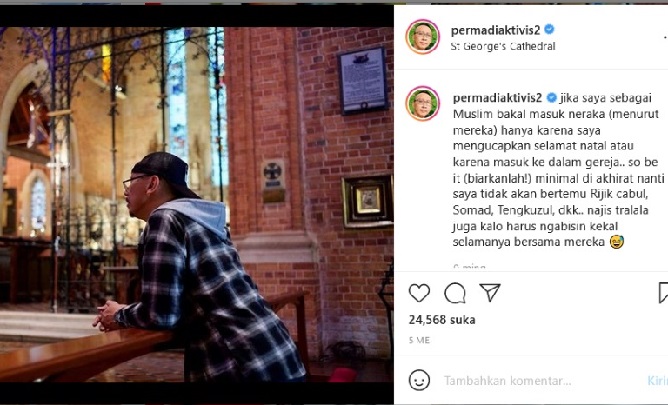Like the post with the heart icon
Screen dimensions: 668x405
tap(419, 293)
